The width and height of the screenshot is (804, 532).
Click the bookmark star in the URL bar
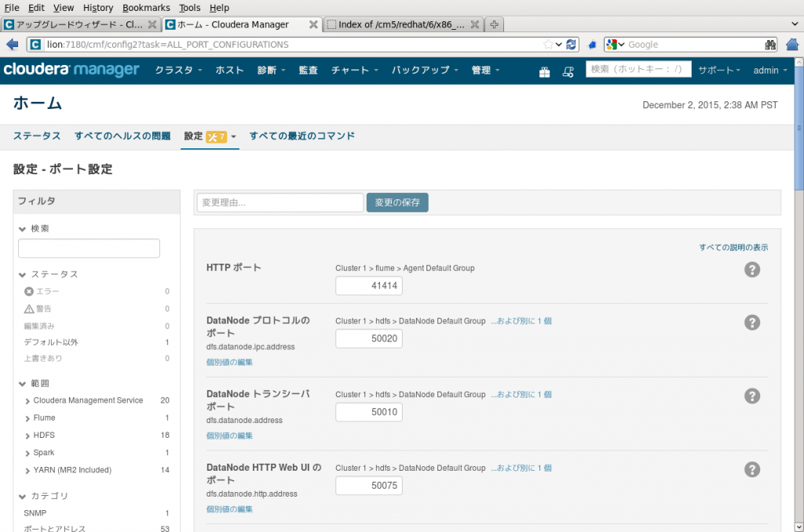click(548, 45)
